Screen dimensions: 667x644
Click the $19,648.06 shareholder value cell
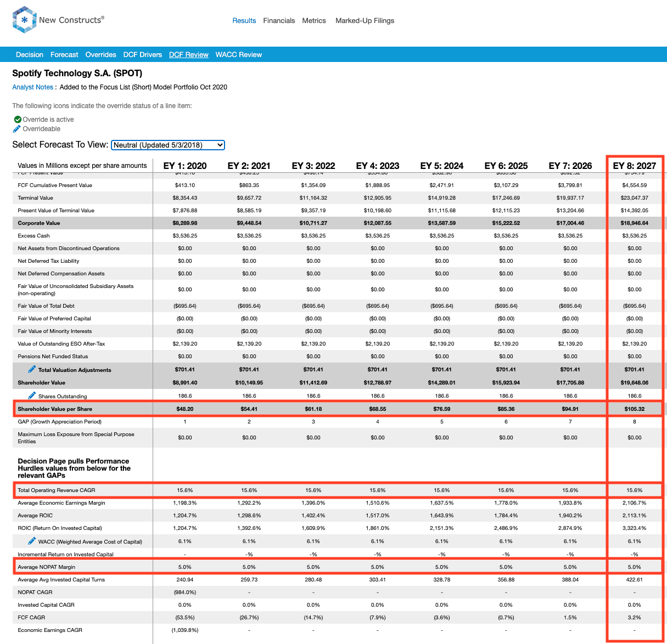(635, 383)
